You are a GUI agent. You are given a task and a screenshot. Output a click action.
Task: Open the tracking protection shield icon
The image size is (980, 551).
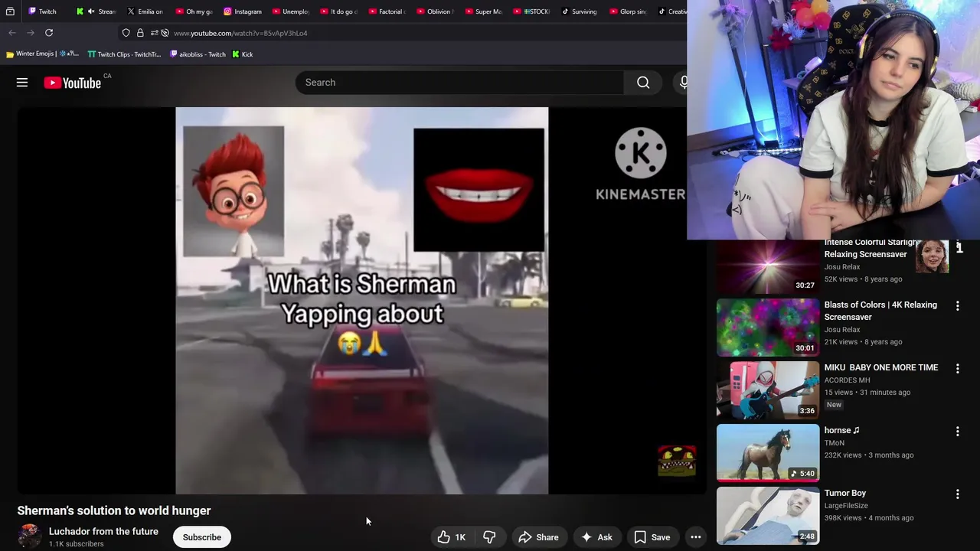(x=126, y=33)
